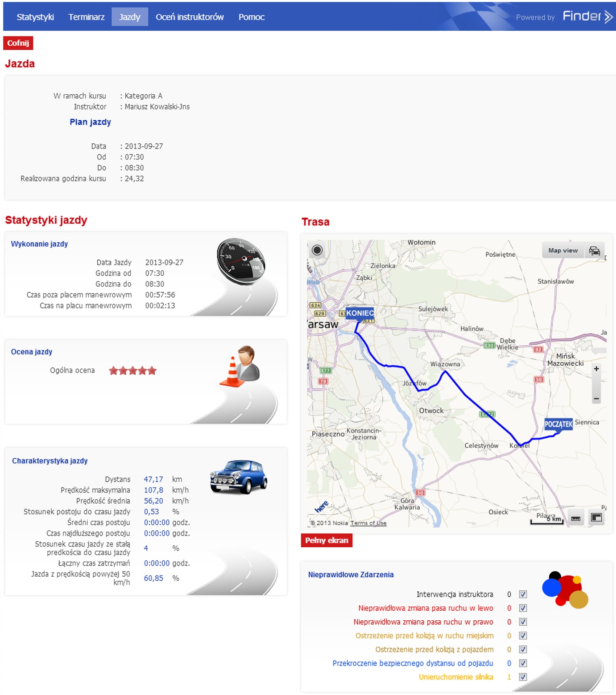Toggle the mini-map overview icon
This screenshot has width=616, height=695.
[x=596, y=517]
